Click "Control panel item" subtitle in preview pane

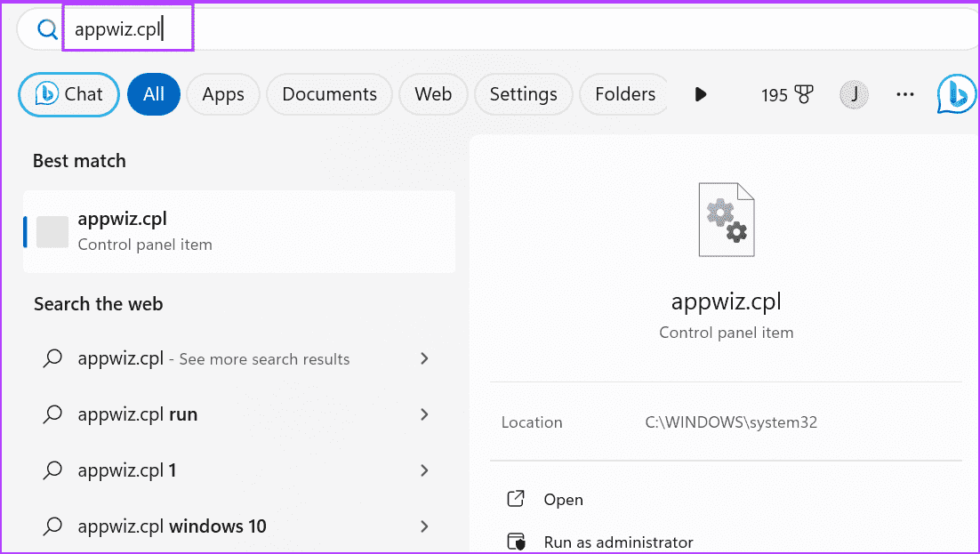(727, 333)
